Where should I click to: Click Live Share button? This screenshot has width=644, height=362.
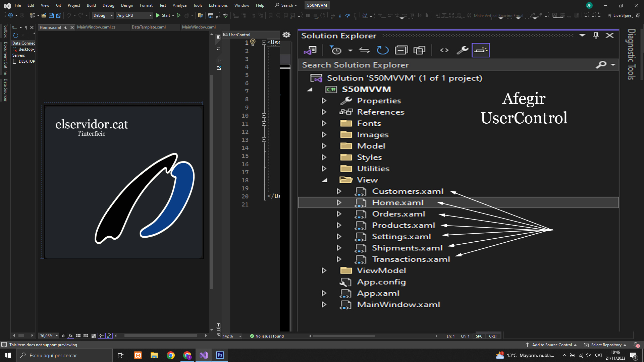pos(619,15)
